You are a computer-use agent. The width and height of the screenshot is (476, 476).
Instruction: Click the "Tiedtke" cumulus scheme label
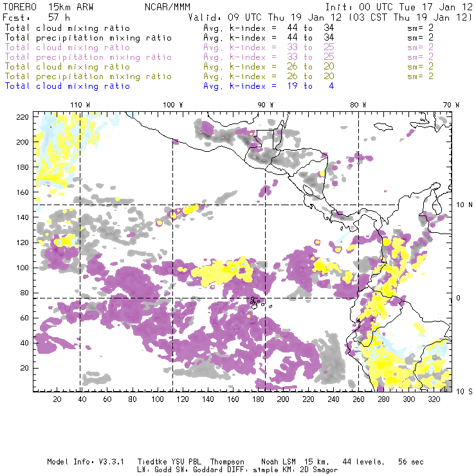pos(152,462)
